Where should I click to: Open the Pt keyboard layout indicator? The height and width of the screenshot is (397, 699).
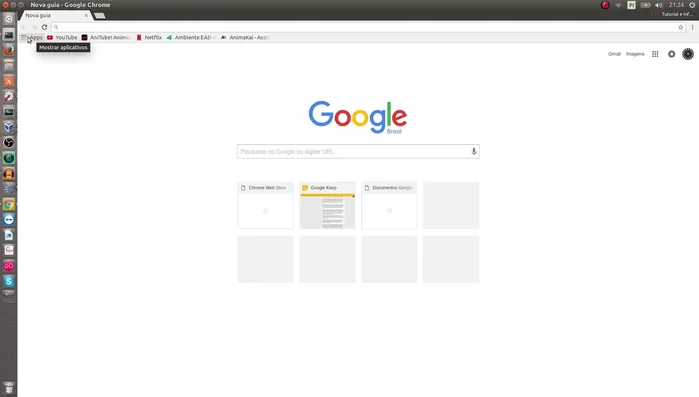point(631,5)
